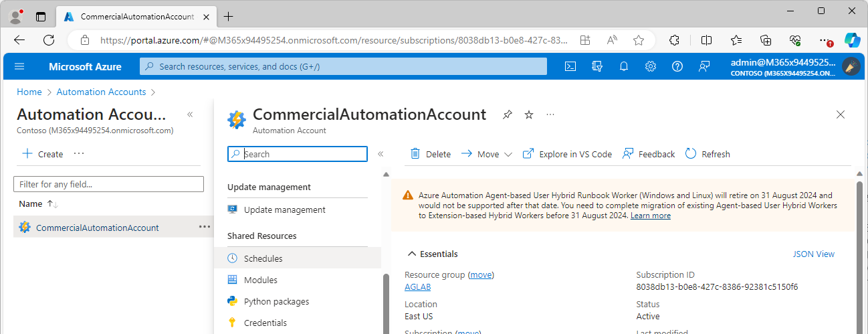Open the AGLAB resource group link
Image resolution: width=868 pixels, height=334 pixels.
(x=418, y=286)
